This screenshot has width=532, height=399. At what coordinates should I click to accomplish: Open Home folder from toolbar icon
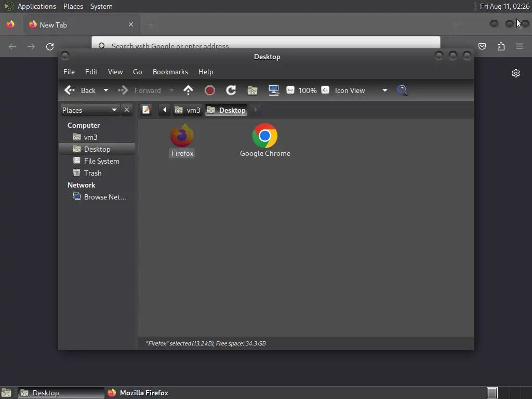pos(252,90)
